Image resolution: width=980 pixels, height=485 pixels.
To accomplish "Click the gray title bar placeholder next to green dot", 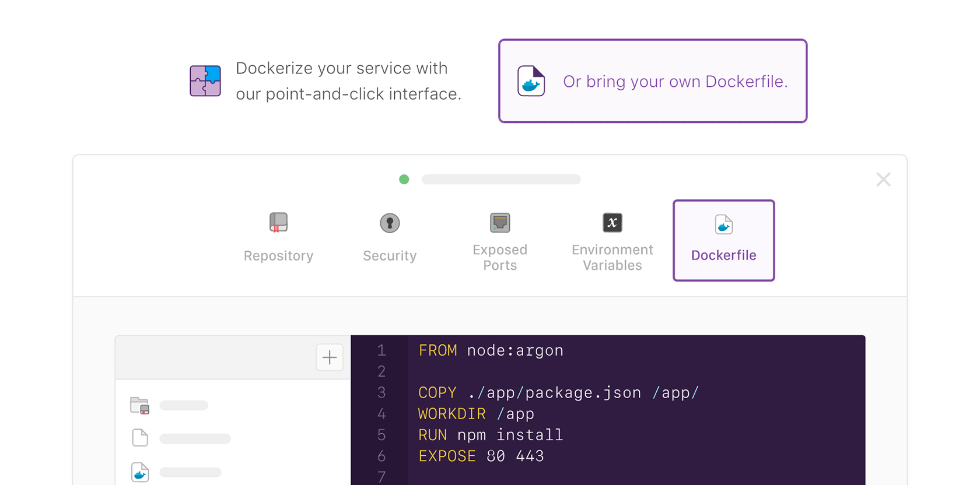I will tap(501, 180).
